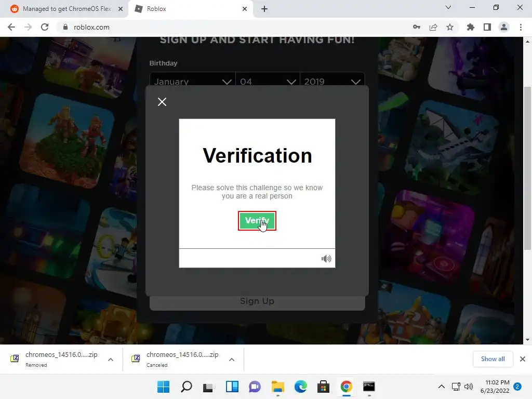
Task: Switch to the ChromeOS Flex Reddit tab
Action: tap(64, 9)
